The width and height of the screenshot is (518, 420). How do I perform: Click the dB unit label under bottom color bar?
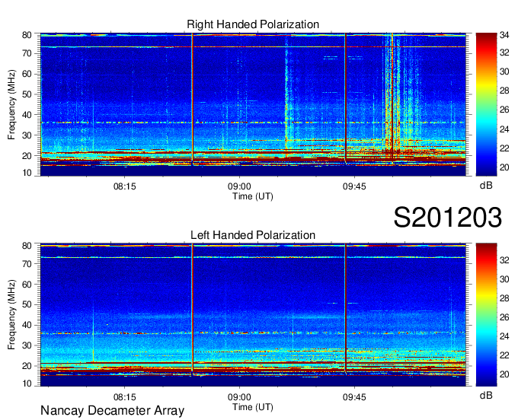[486, 395]
